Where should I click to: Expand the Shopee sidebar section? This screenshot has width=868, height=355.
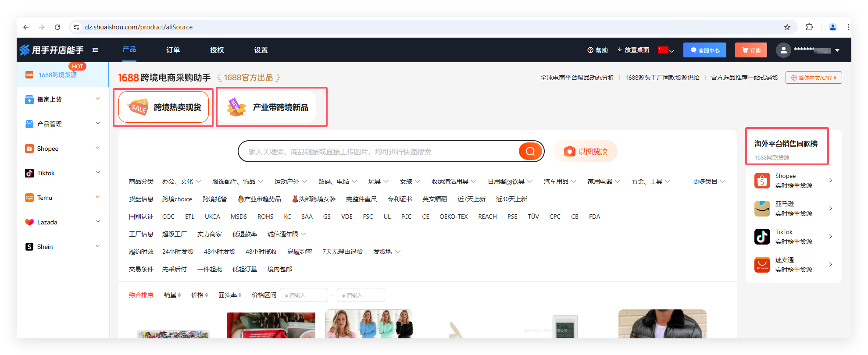coord(98,148)
